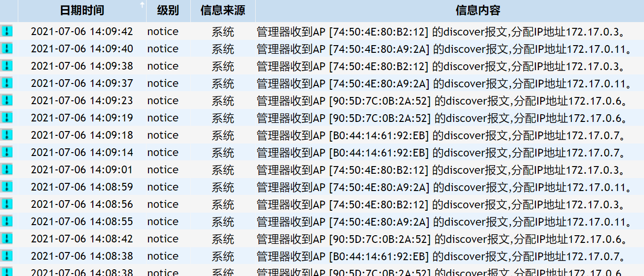The height and width of the screenshot is (276, 644).
Task: Click the 14:09:42 discover message for 172.17.0.3
Action: click(x=441, y=32)
